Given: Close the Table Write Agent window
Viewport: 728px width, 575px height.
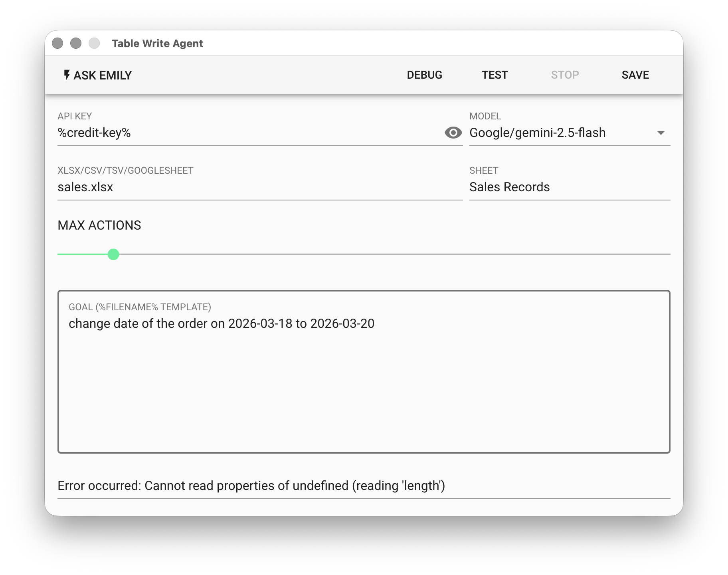Looking at the screenshot, I should pos(57,43).
